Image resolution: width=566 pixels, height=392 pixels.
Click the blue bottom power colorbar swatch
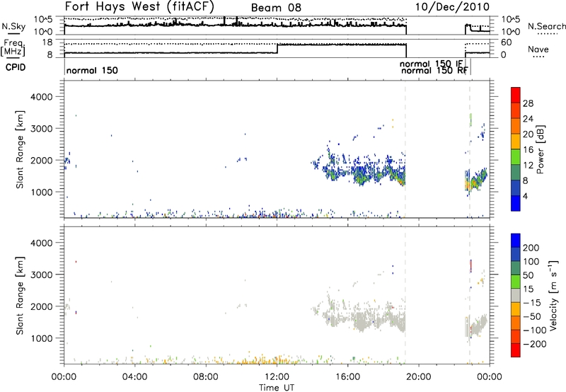click(516, 203)
